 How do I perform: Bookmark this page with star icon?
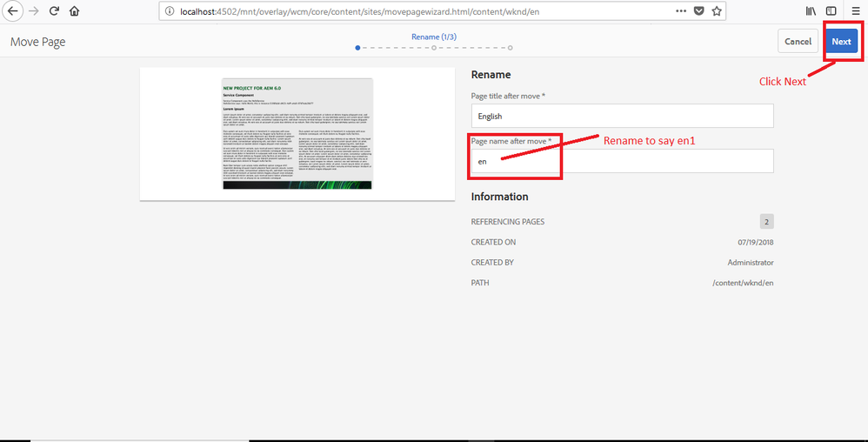[x=717, y=11]
